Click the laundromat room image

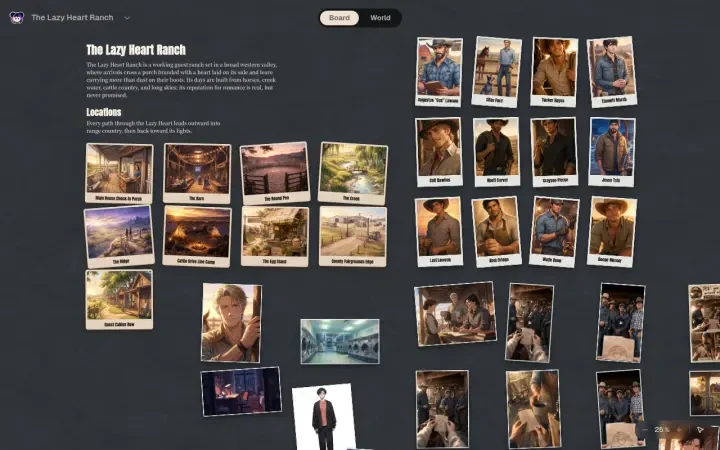click(x=340, y=341)
